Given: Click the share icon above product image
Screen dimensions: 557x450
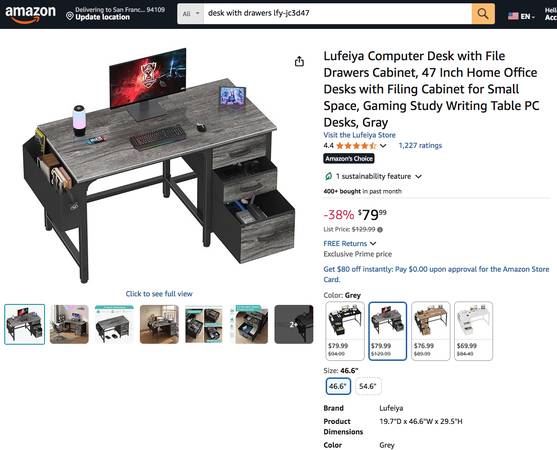Looking at the screenshot, I should point(299,61).
